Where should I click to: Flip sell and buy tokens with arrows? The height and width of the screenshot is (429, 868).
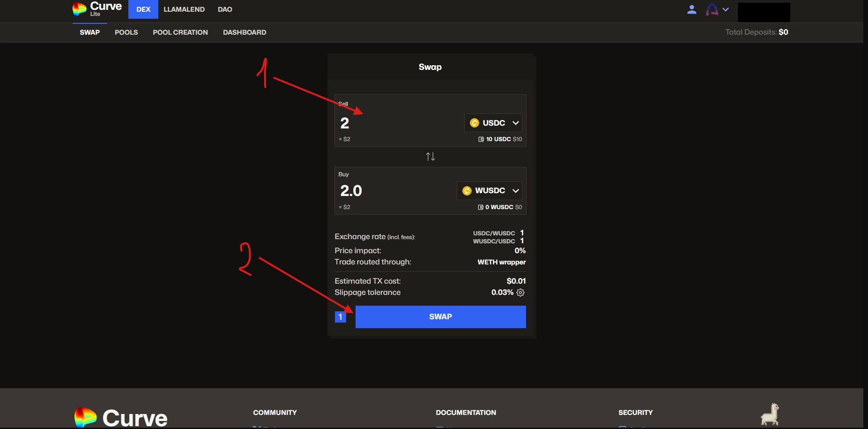pos(430,157)
